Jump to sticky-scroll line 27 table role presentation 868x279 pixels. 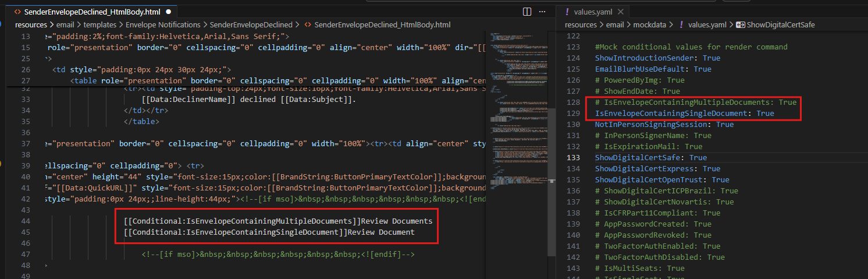(278, 80)
